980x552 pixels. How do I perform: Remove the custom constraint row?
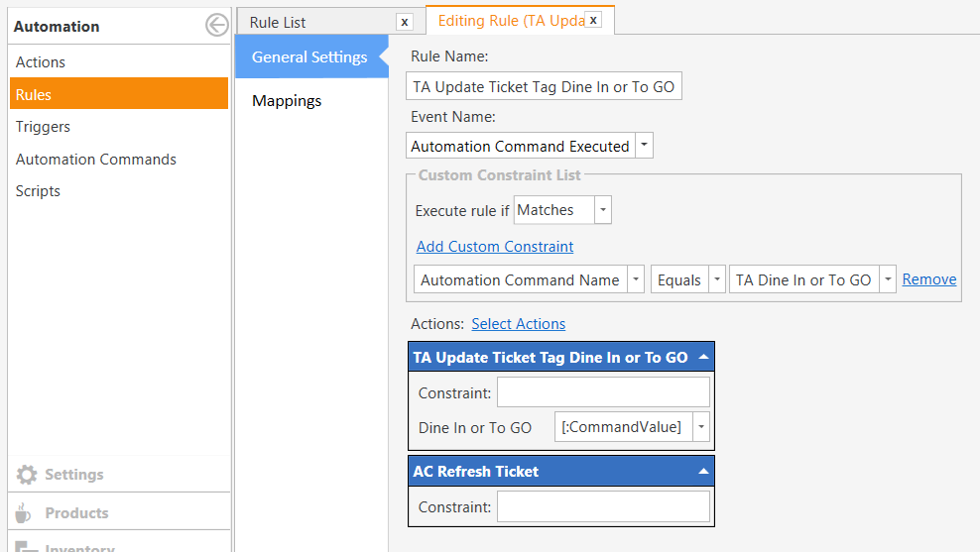(928, 279)
